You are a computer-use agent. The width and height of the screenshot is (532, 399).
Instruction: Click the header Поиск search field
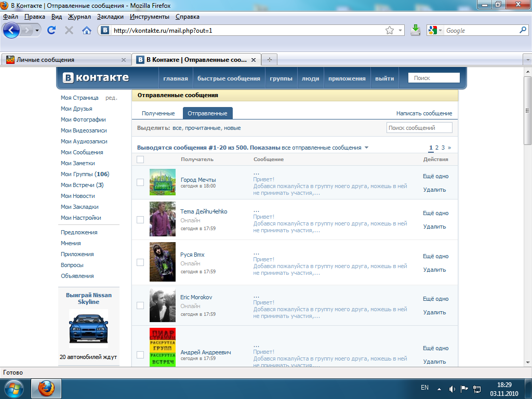(434, 78)
